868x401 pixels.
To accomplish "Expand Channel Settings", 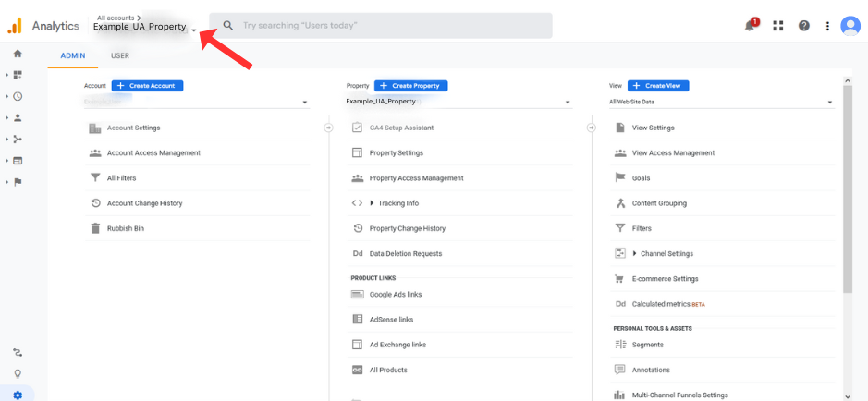I will point(635,253).
